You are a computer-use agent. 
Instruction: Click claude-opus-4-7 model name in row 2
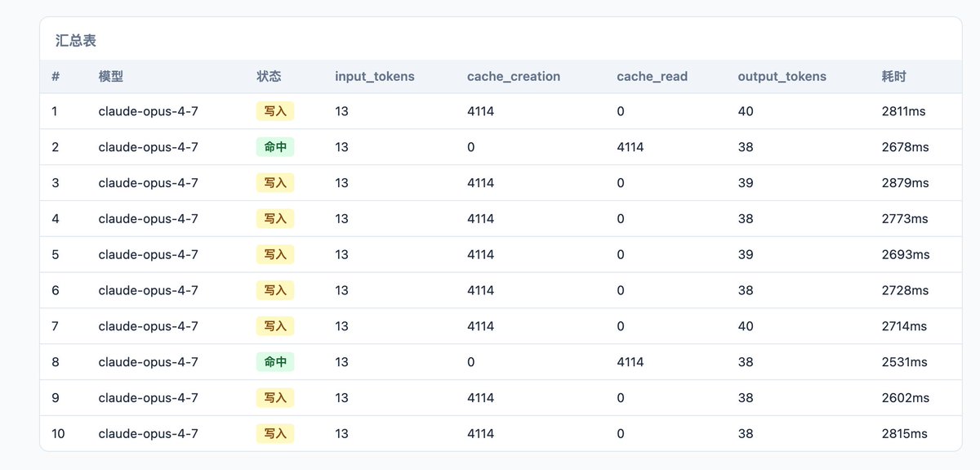click(148, 147)
